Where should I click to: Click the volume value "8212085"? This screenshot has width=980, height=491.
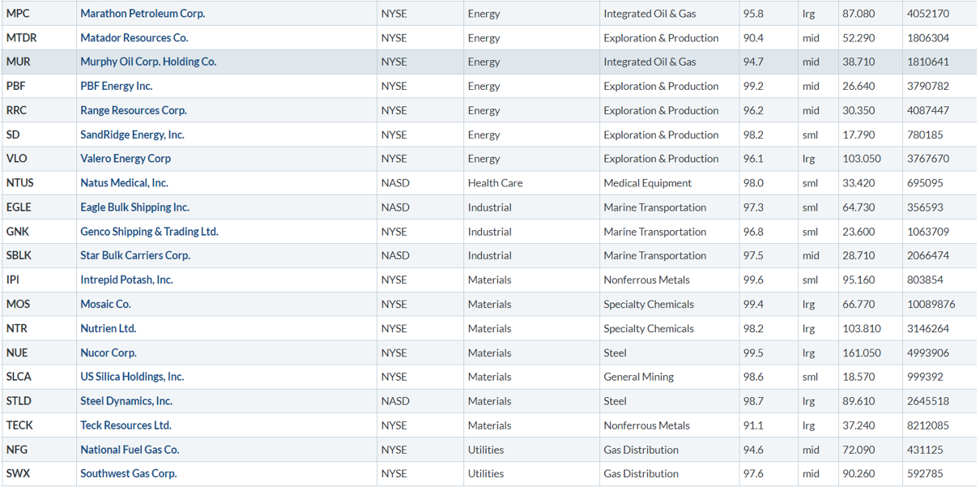coord(928,425)
